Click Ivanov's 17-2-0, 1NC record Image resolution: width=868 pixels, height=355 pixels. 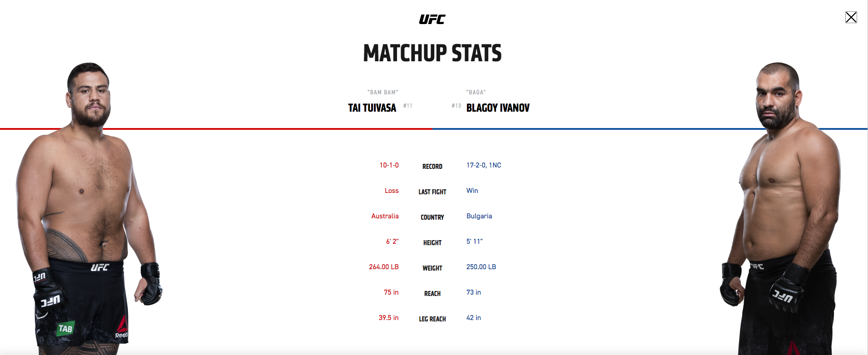[484, 165]
